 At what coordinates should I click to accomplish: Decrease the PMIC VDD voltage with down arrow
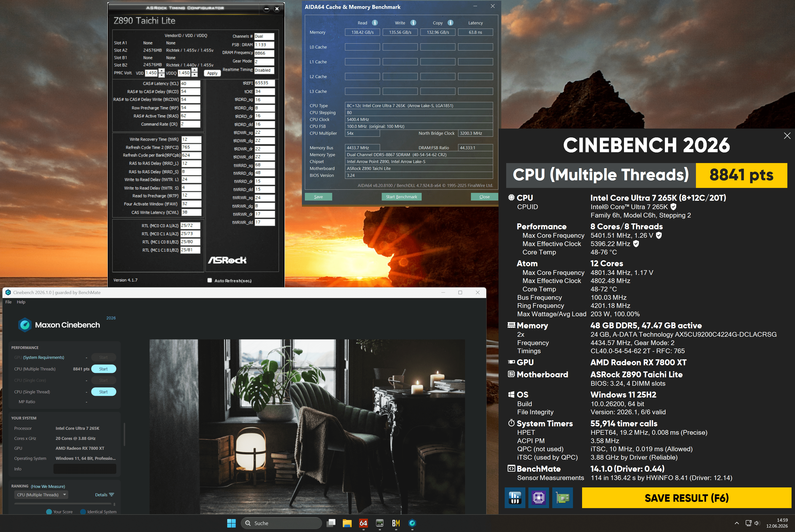pyautogui.click(x=162, y=75)
